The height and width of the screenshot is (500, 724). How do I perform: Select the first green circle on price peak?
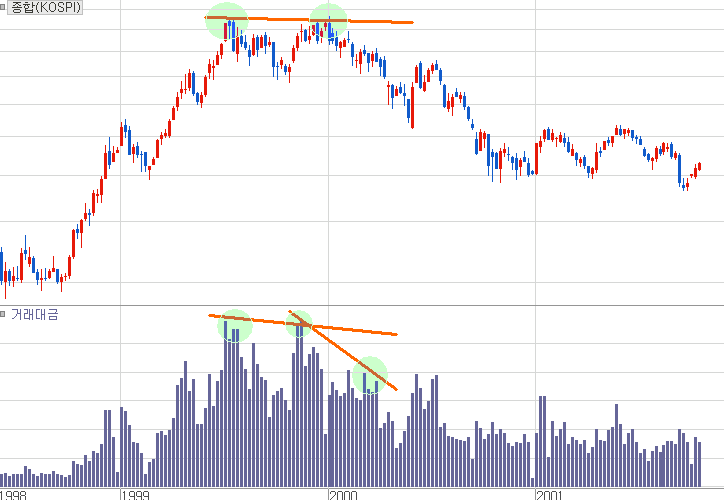click(x=227, y=21)
